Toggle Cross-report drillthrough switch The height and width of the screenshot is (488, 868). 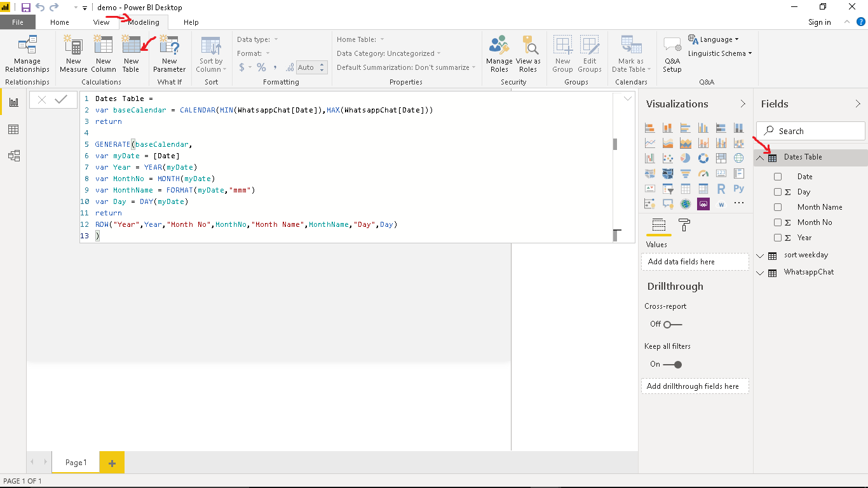coord(672,325)
